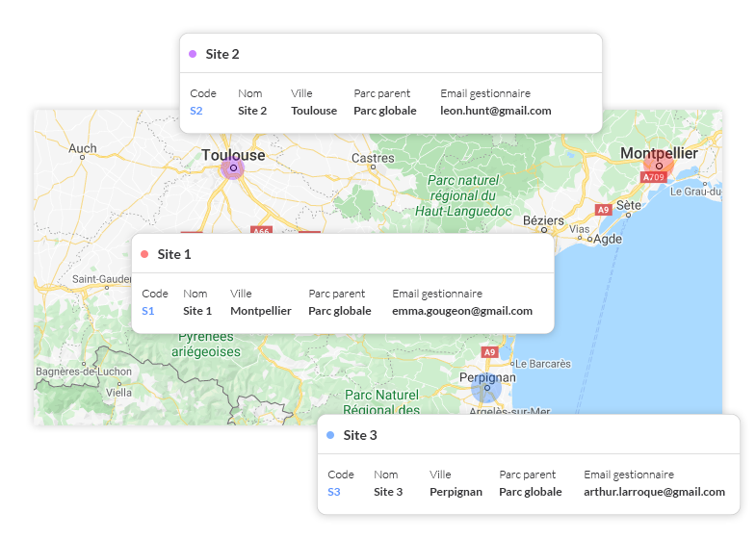
Task: Click the Sète label on the map
Action: click(x=629, y=206)
